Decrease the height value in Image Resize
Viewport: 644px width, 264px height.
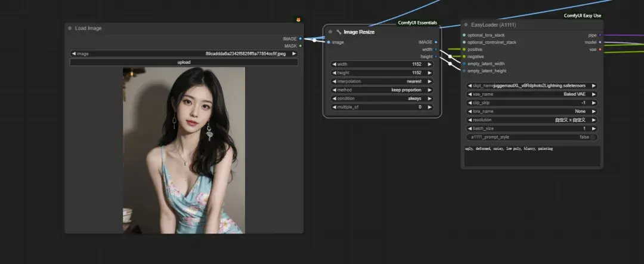click(x=335, y=73)
